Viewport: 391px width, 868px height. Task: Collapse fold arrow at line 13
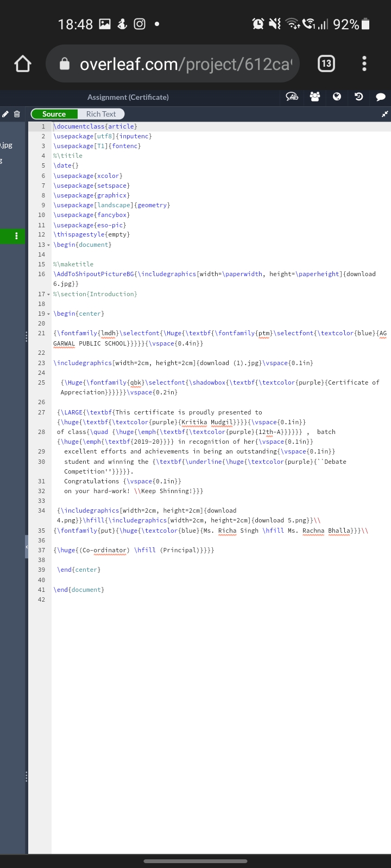pos(49,245)
